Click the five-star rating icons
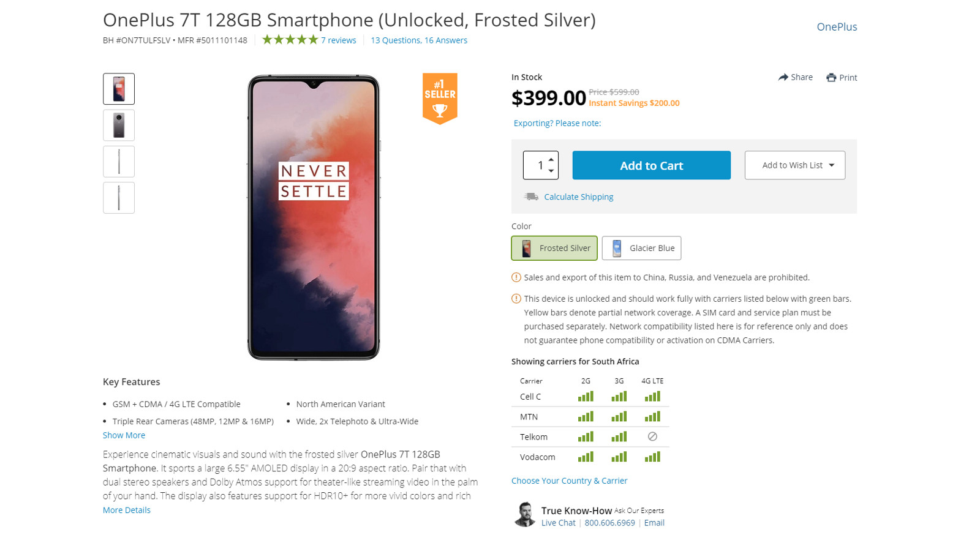 pos(290,40)
